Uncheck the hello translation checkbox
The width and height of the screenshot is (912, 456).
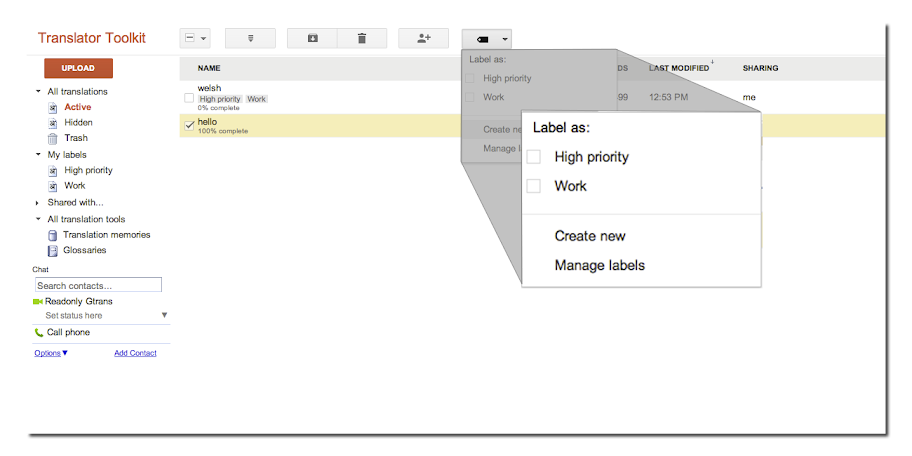click(189, 125)
